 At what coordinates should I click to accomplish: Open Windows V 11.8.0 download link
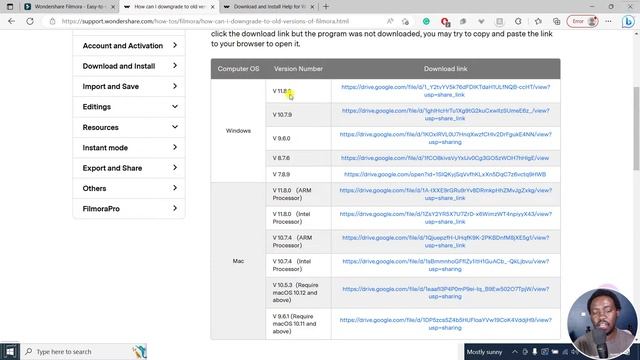coord(445,91)
